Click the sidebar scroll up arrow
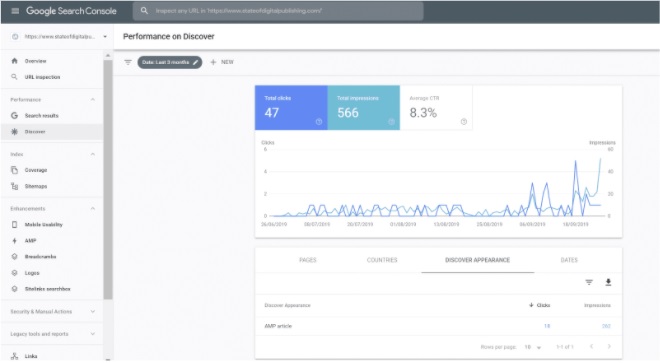This screenshot has width=660, height=363. pyautogui.click(x=108, y=56)
